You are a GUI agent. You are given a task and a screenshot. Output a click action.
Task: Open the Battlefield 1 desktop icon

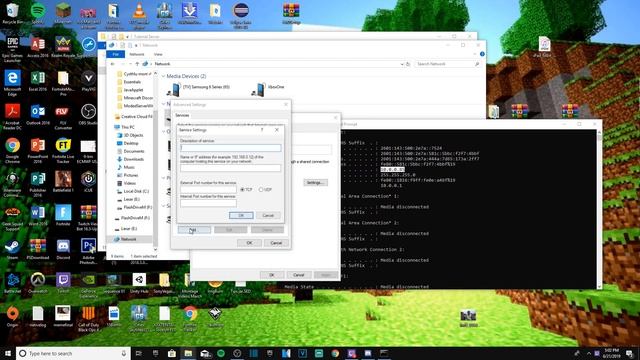point(63,182)
